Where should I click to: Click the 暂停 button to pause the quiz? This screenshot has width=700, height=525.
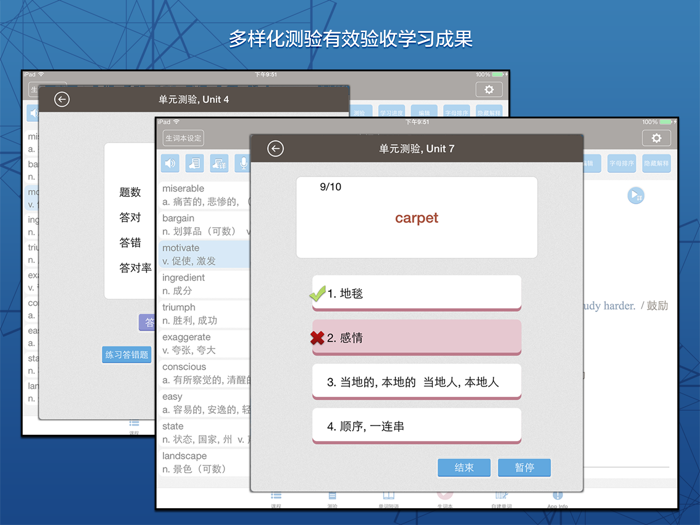[524, 467]
